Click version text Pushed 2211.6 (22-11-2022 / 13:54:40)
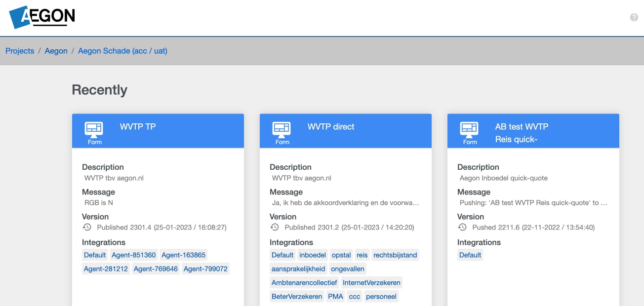Image resolution: width=644 pixels, height=306 pixels. 533,228
